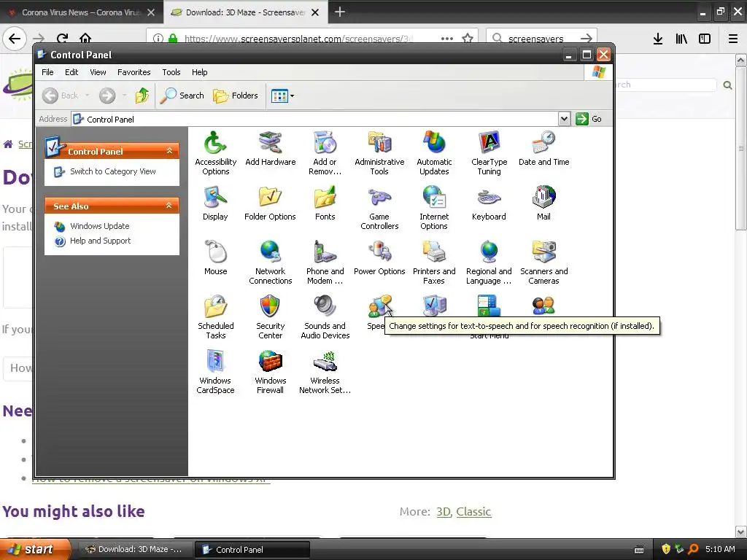Open the browser hamburger menu

coord(733,39)
